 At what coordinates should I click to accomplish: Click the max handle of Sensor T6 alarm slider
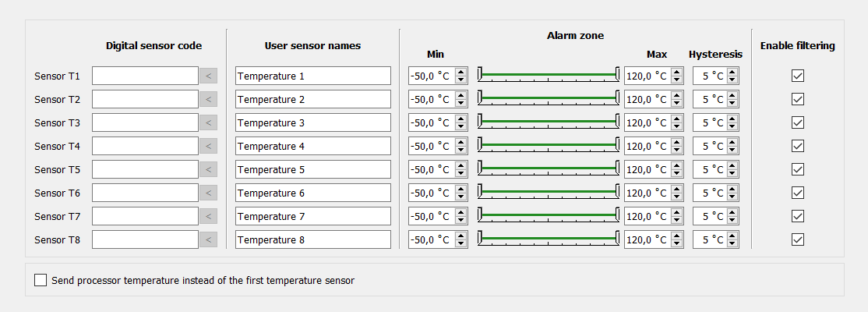(617, 191)
